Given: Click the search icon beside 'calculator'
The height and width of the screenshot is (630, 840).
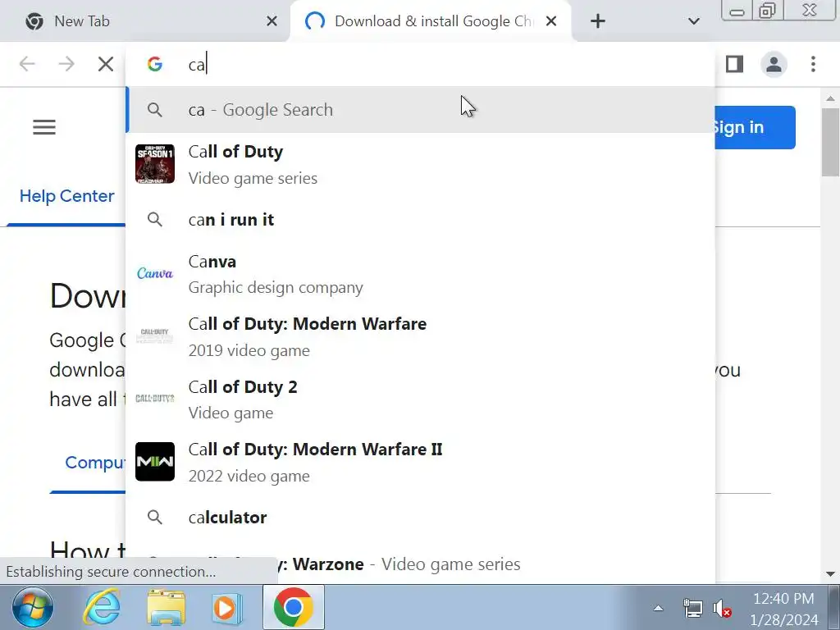Looking at the screenshot, I should pos(155,518).
